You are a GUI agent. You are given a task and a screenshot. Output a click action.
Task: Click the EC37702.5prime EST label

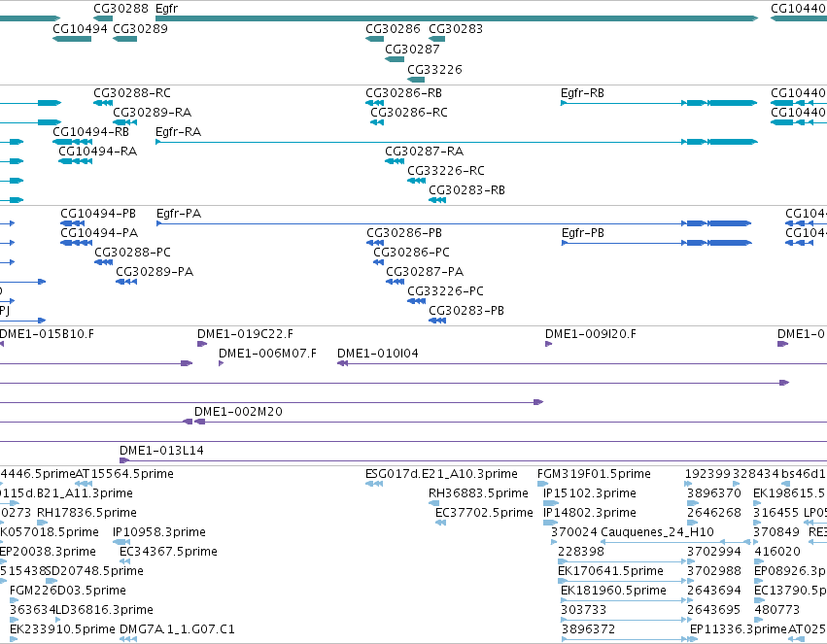(x=484, y=513)
